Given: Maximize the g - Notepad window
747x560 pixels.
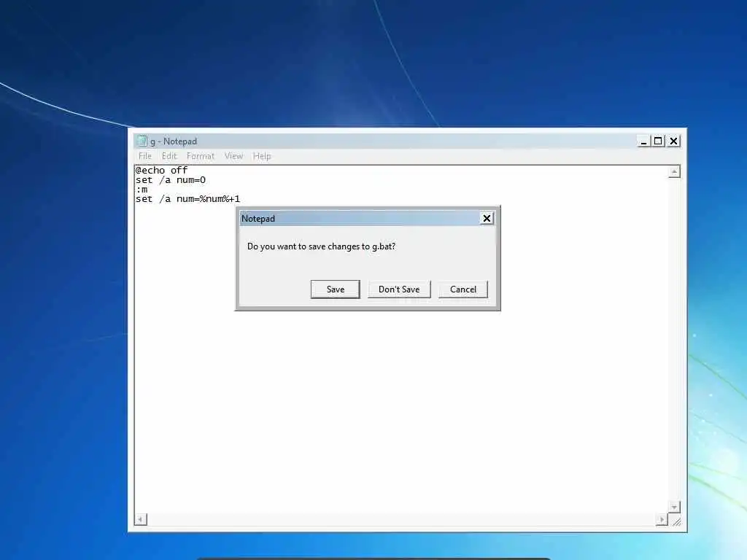Looking at the screenshot, I should click(x=658, y=141).
